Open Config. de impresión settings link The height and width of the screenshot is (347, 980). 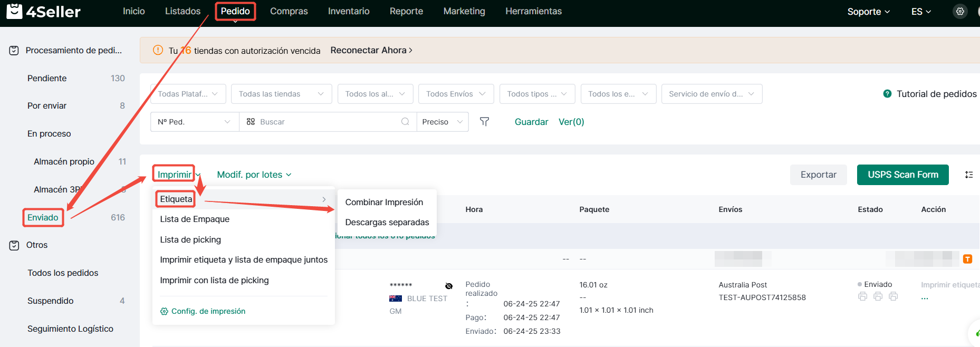(203, 311)
